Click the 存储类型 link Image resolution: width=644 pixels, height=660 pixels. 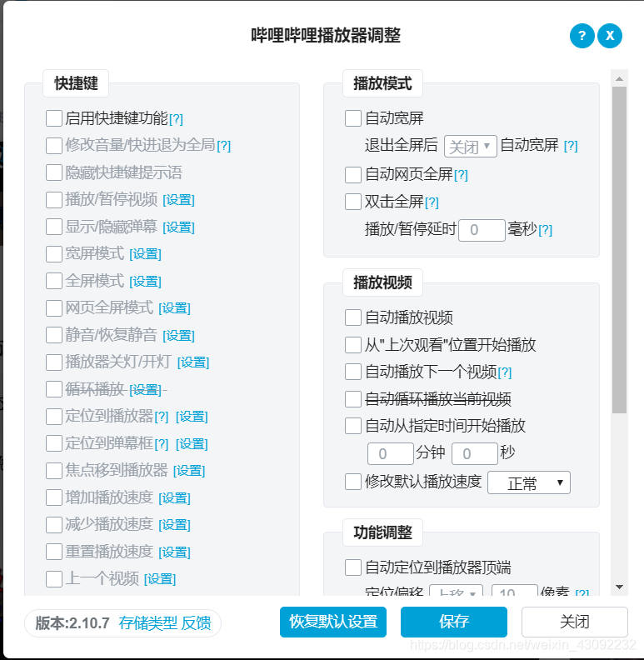pos(147,623)
